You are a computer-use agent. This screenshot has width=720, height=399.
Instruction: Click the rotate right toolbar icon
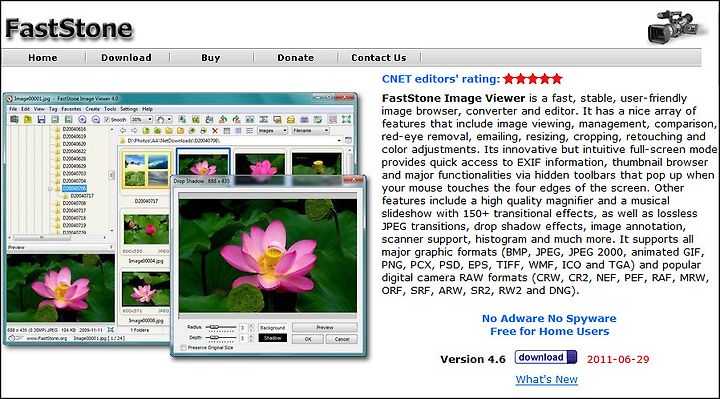point(236,119)
